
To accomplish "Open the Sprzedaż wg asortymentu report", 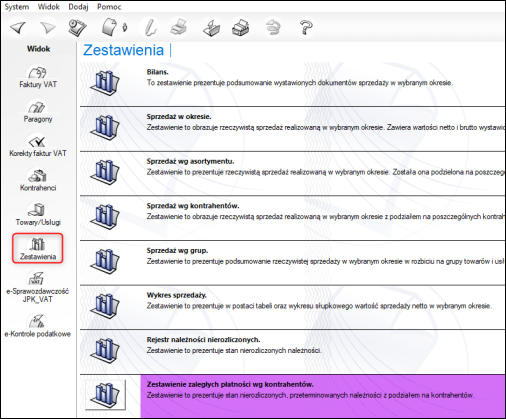I will 190,161.
